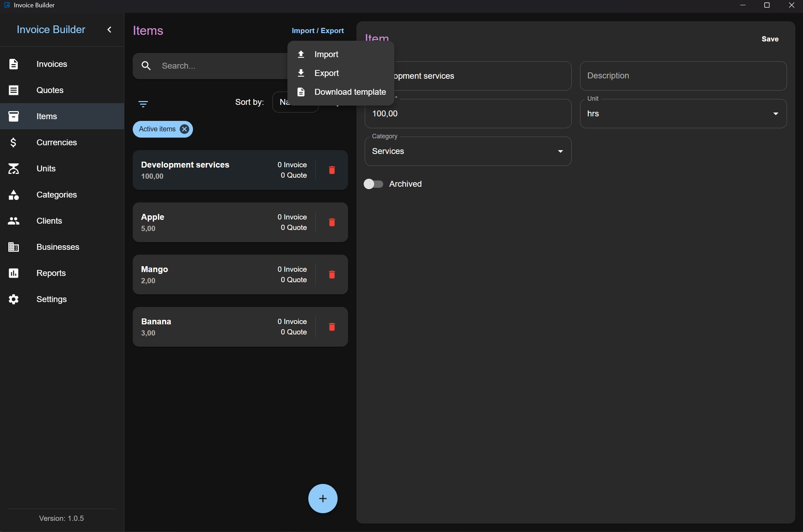The width and height of the screenshot is (803, 532).
Task: Click the Invoice Builder title link
Action: (x=51, y=30)
